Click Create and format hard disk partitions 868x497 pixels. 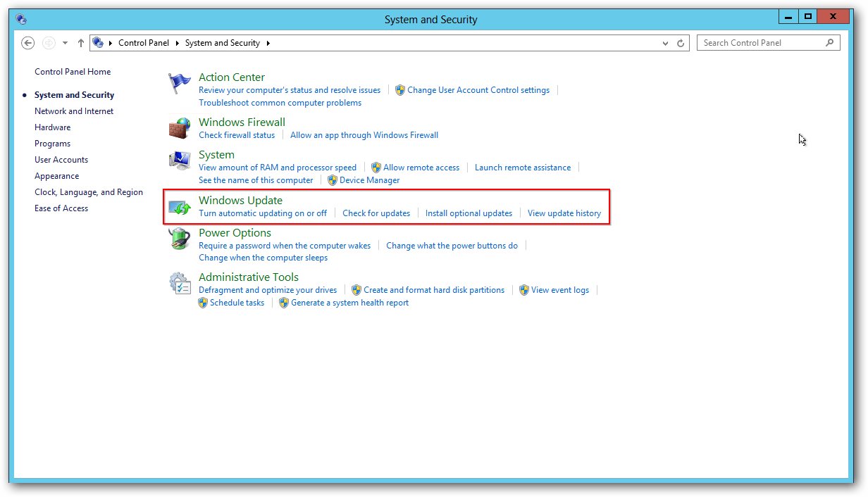coord(434,290)
